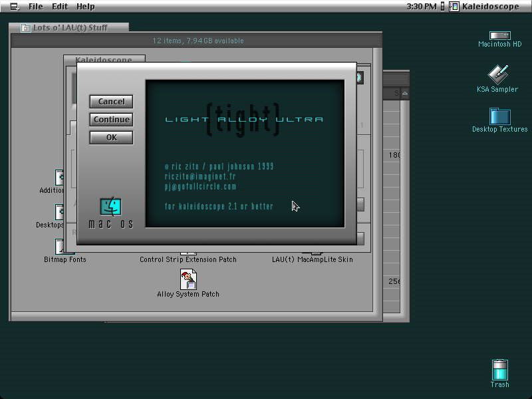Select the Macintosh HD desktop icon
This screenshot has width=532, height=399.
pos(500,35)
